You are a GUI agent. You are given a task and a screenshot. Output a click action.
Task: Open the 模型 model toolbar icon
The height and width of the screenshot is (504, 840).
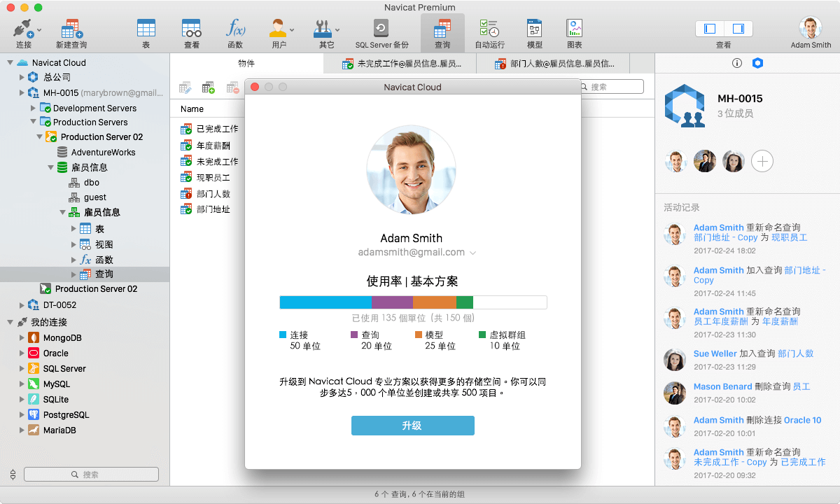click(535, 28)
